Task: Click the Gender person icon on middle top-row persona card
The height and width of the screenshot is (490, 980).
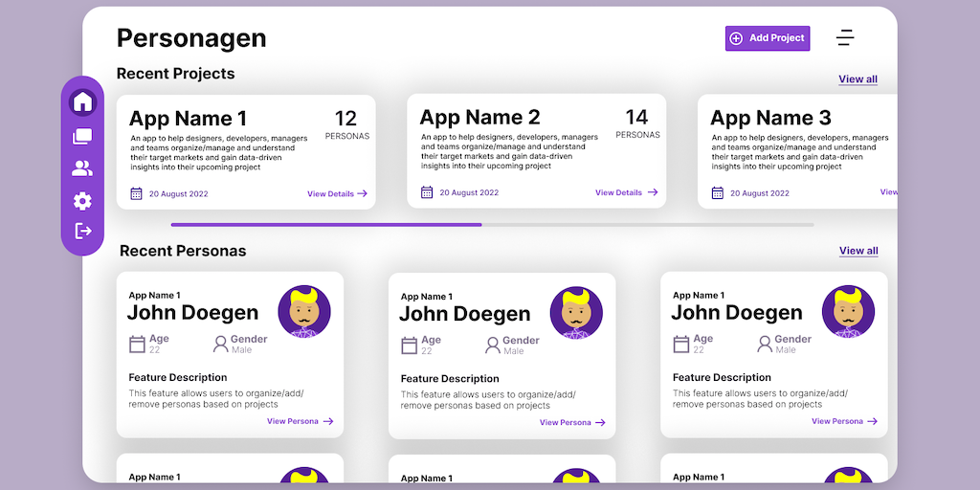Action: pyautogui.click(x=493, y=345)
